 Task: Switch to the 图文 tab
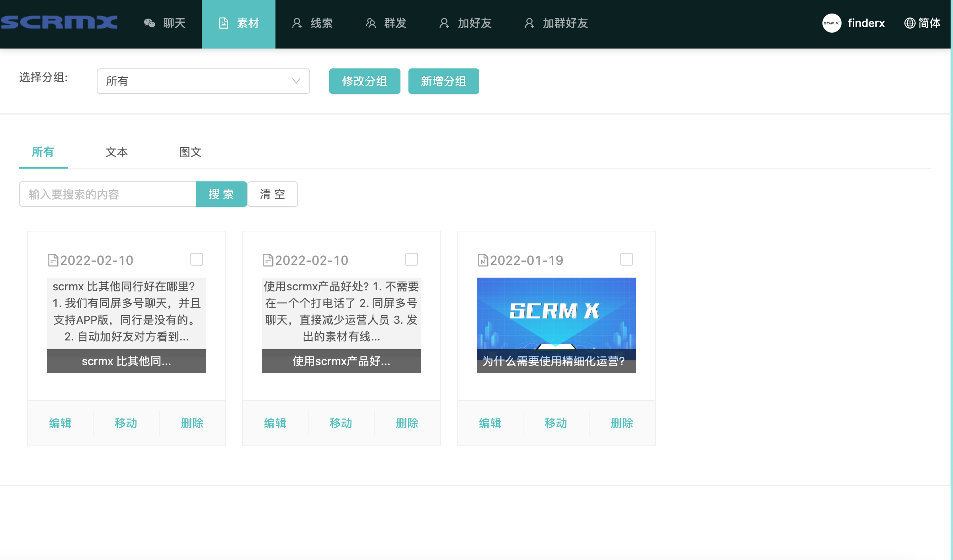point(190,152)
